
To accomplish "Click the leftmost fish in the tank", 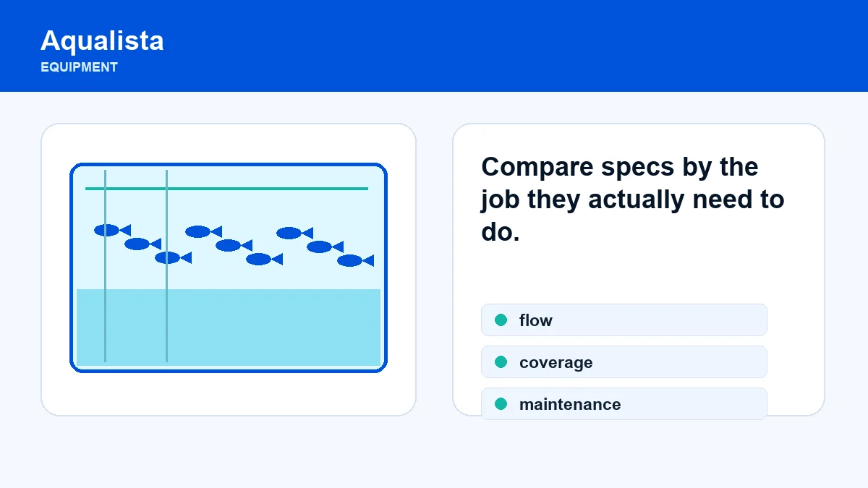I will tap(112, 230).
